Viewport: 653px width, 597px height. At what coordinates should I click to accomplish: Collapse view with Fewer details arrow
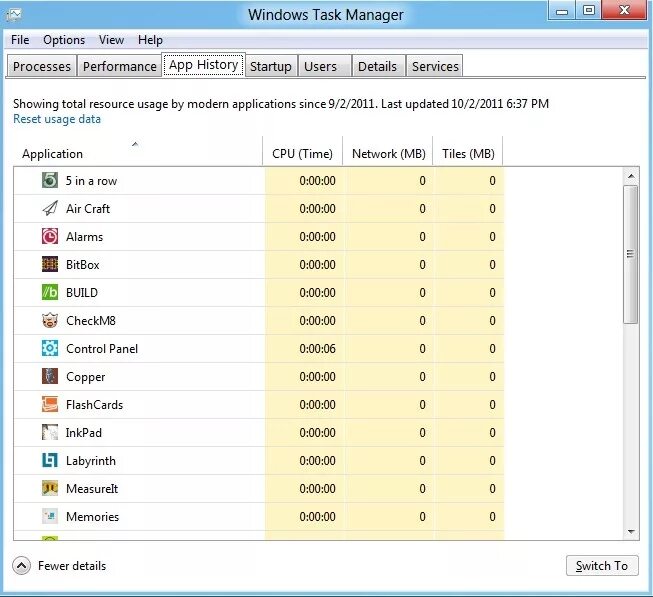[x=21, y=566]
